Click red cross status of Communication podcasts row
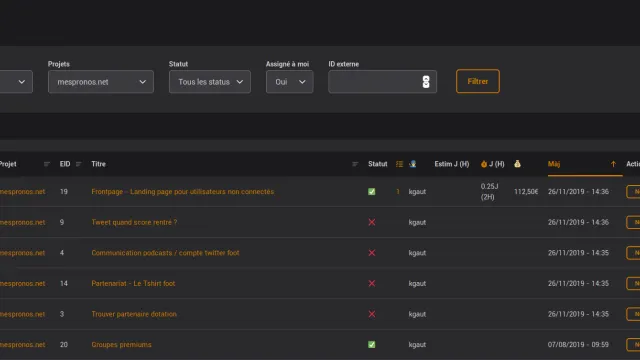640x360 pixels. [371, 253]
